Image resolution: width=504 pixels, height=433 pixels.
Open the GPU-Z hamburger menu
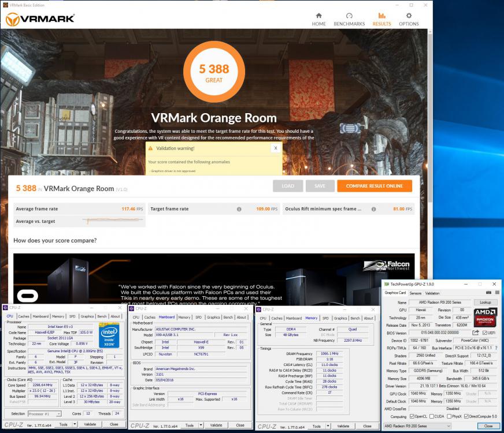click(x=496, y=293)
